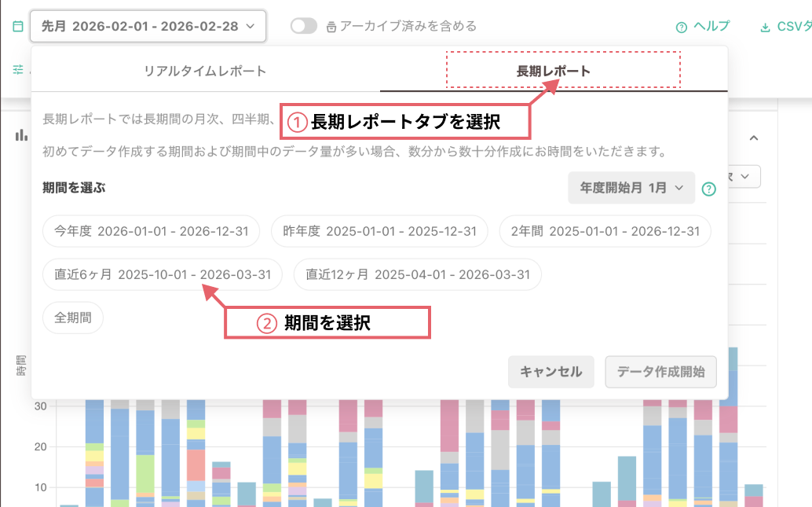Click the CSV download icon in the top bar
The image size is (812, 507).
(765, 27)
